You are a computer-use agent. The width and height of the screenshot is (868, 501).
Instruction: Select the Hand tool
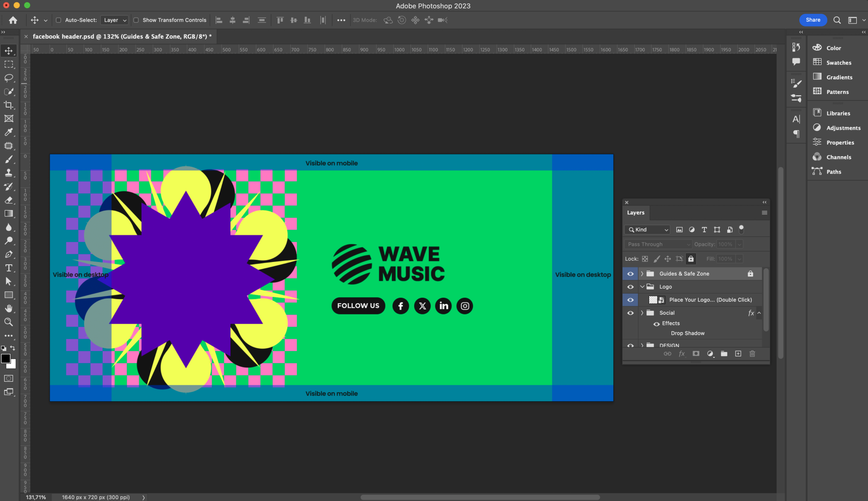pos(9,309)
